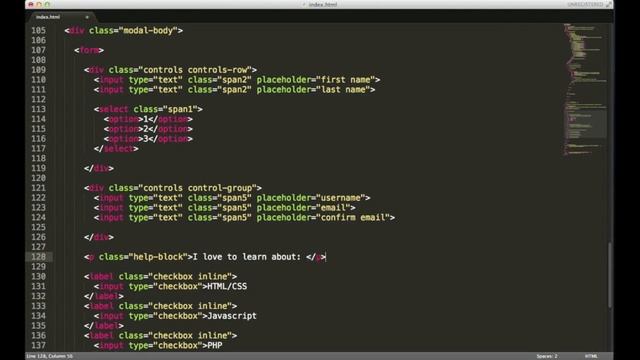
Task: Toggle fullscreen using the top-right arrows icon
Action: pos(609,4)
